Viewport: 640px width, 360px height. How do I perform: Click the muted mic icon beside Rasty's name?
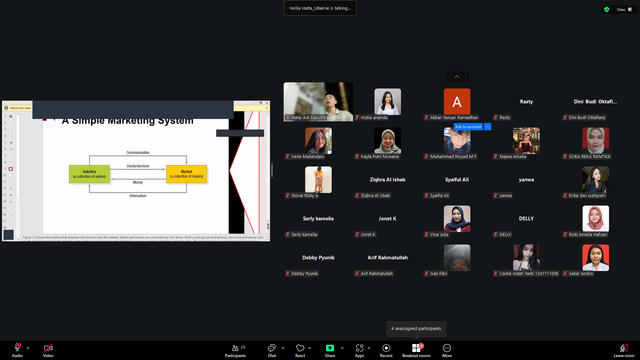(x=496, y=118)
